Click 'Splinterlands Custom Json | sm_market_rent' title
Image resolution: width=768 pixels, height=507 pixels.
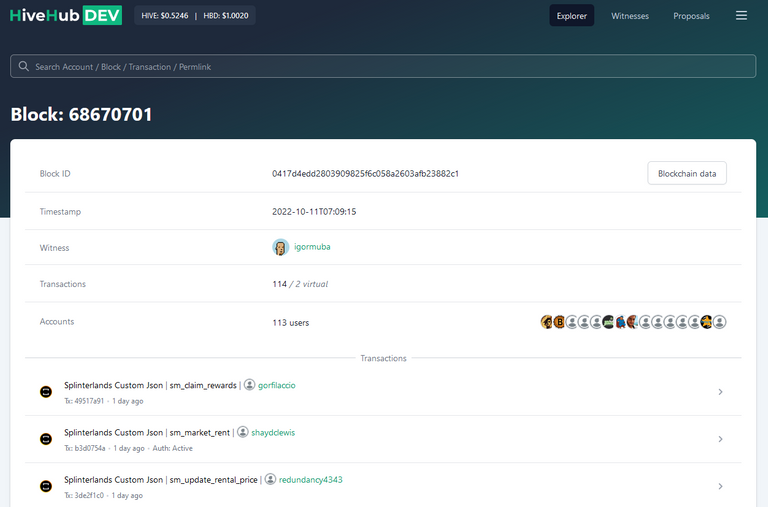(147, 433)
